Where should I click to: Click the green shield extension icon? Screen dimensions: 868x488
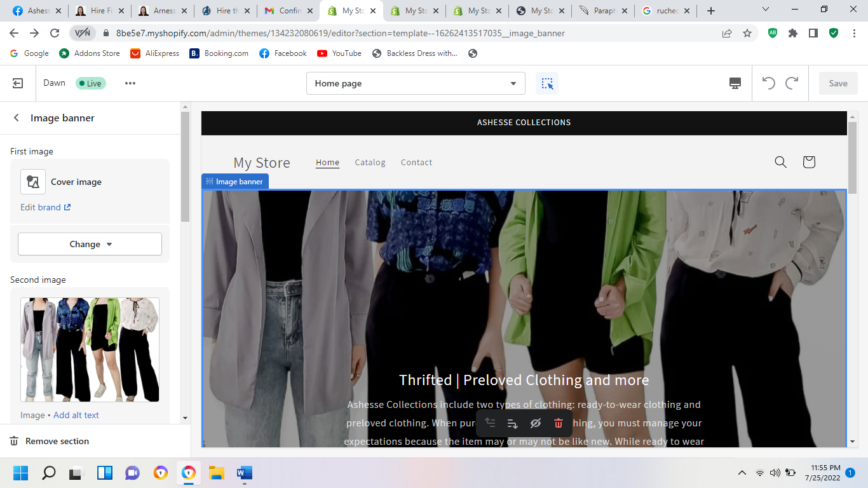click(834, 33)
